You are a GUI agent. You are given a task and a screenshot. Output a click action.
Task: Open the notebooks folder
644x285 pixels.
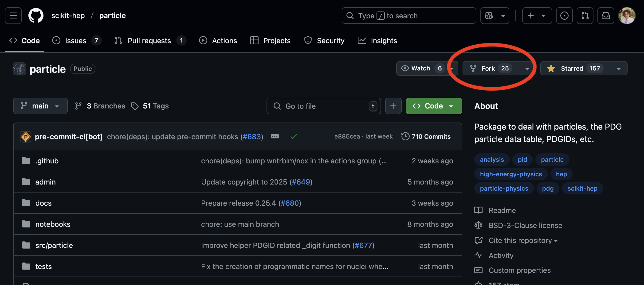[53, 224]
